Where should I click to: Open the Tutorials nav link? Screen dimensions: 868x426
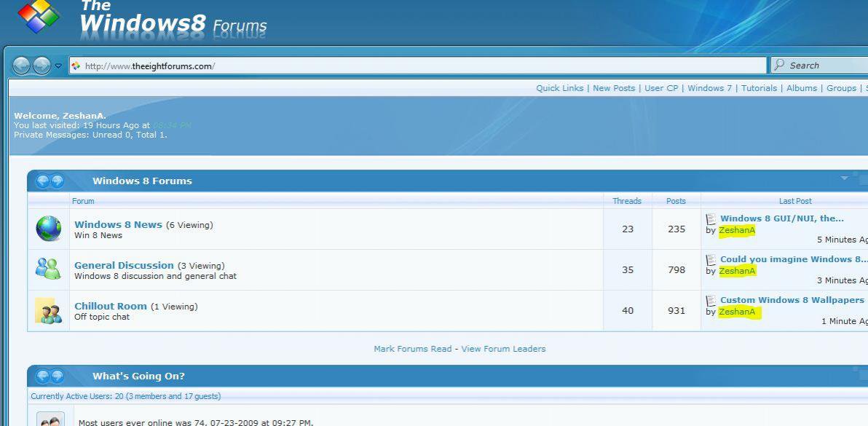click(759, 88)
